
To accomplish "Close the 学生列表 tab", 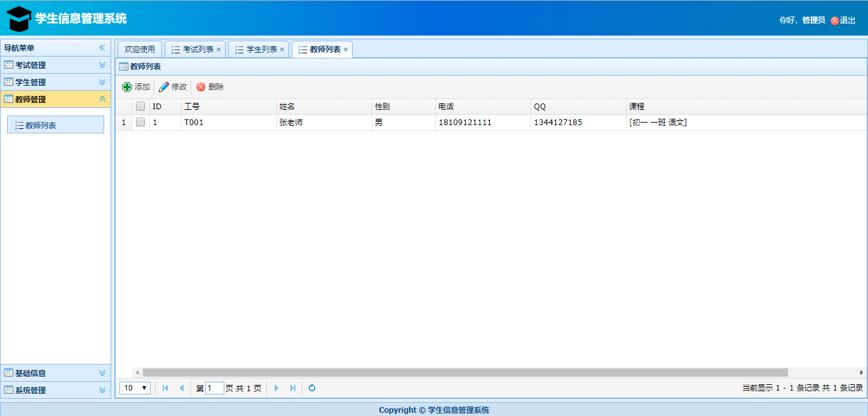I will pyautogui.click(x=282, y=50).
